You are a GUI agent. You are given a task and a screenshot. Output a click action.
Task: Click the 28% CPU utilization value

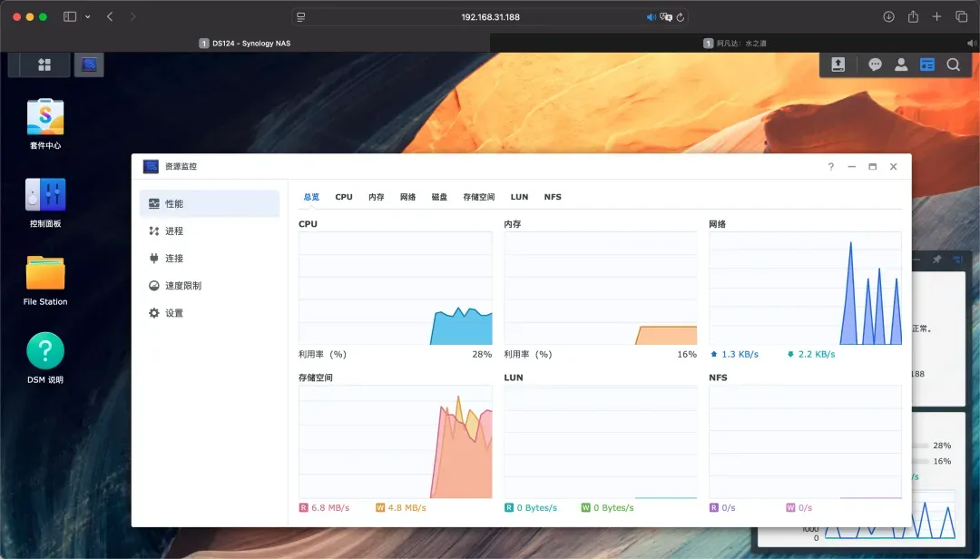point(482,355)
